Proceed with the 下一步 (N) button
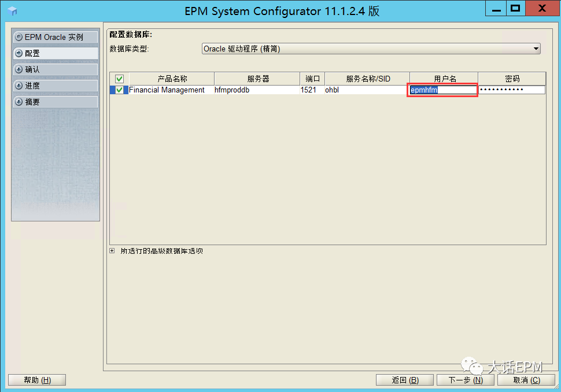The image size is (561, 392). click(466, 380)
